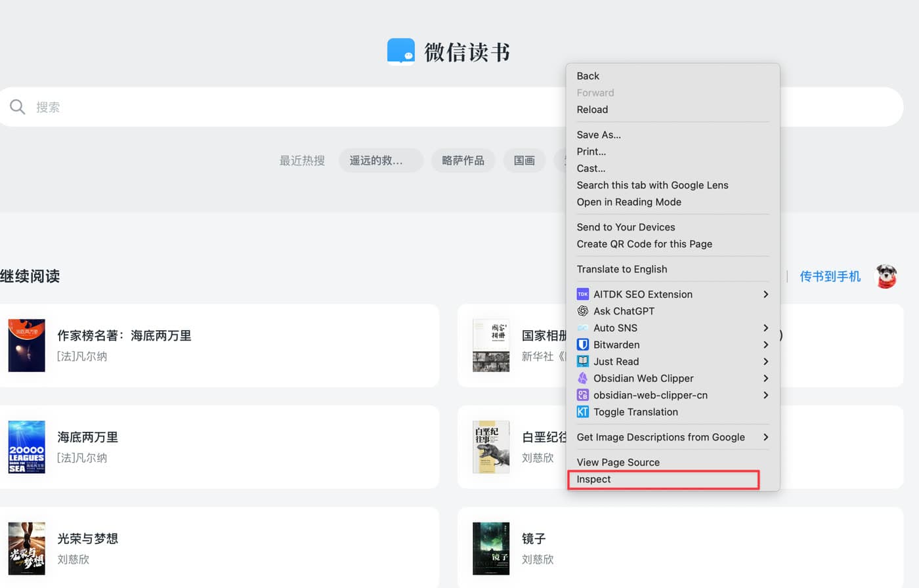Screen dimensions: 919x588
Task: Choose Reload in context menu
Action: pyautogui.click(x=673, y=110)
